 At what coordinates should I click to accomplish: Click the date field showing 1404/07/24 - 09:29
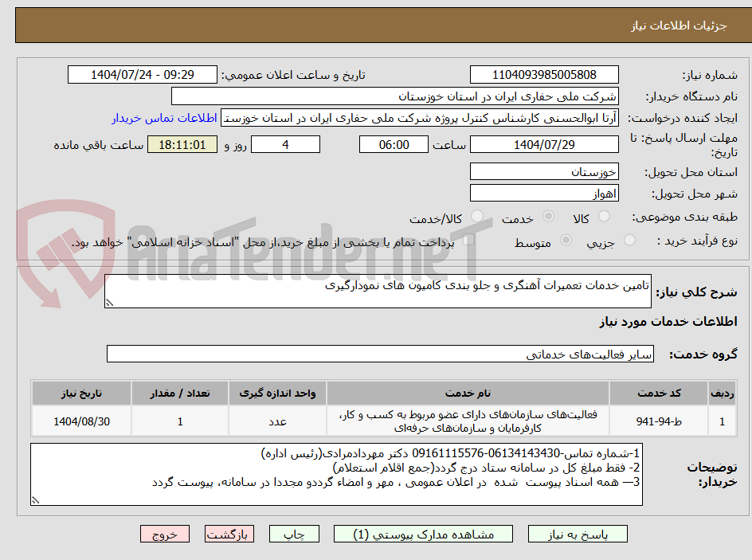141,74
